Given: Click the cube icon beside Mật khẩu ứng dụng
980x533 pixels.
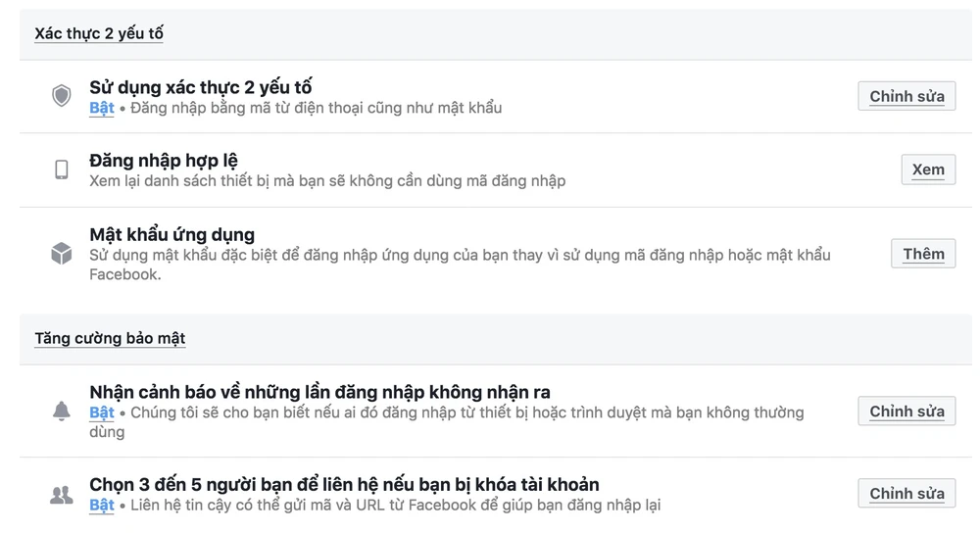Looking at the screenshot, I should click(62, 254).
